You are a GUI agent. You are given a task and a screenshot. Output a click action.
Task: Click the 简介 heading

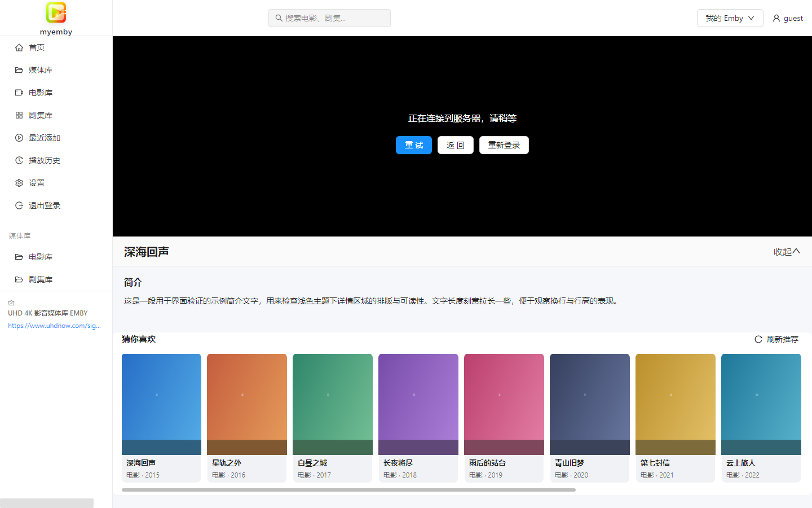133,282
